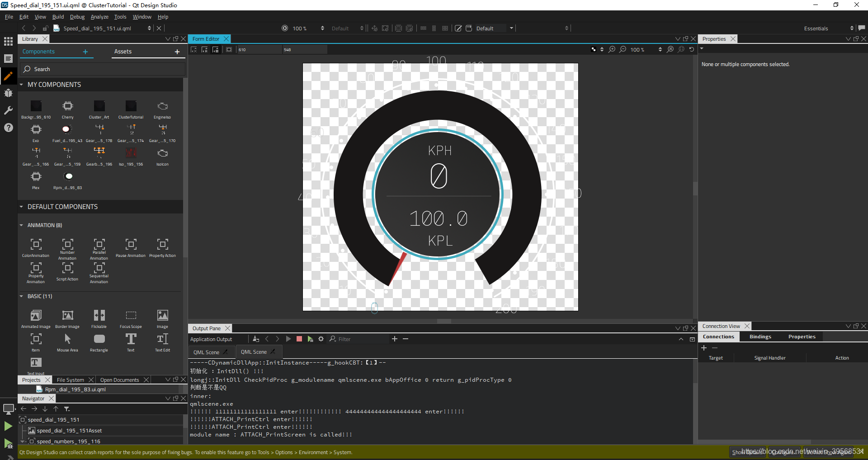Start debugging with the play-bug button

point(8,443)
